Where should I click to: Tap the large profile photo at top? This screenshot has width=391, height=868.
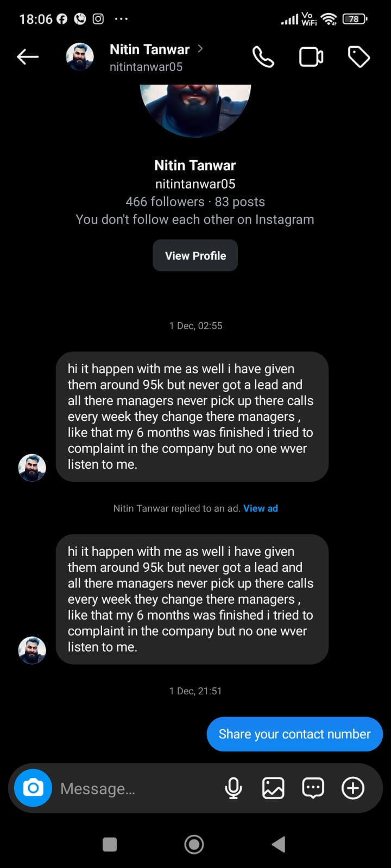(195, 108)
